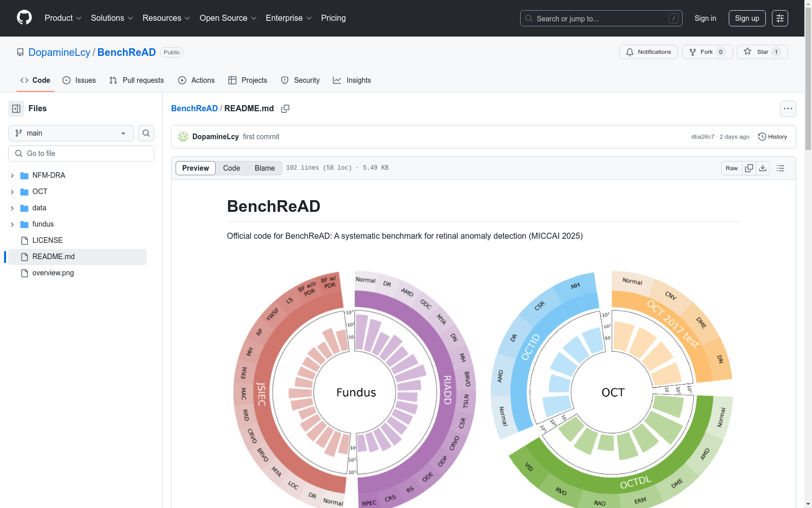The height and width of the screenshot is (508, 812).
Task: Expand the fundus folder
Action: tap(12, 224)
